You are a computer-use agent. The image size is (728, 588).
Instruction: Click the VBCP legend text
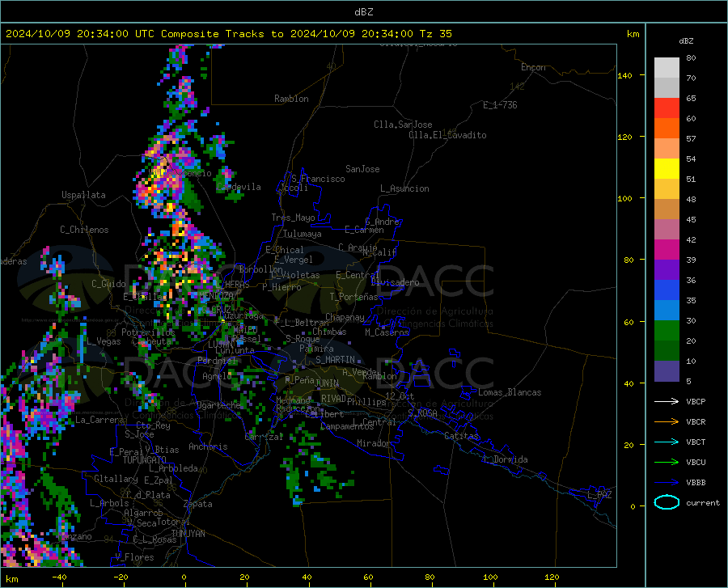(696, 401)
